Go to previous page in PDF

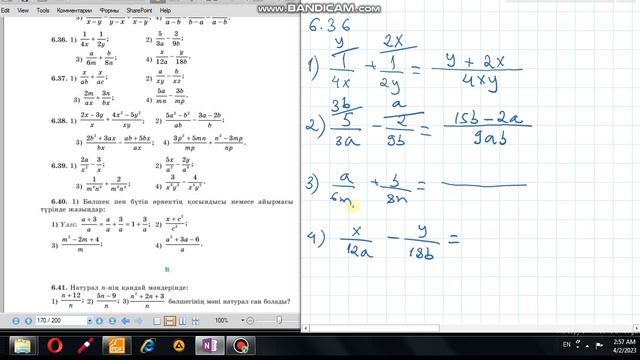click(28, 321)
